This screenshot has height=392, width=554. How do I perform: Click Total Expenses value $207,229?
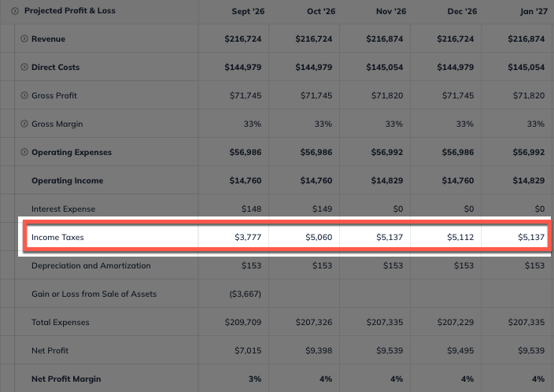[x=456, y=323]
